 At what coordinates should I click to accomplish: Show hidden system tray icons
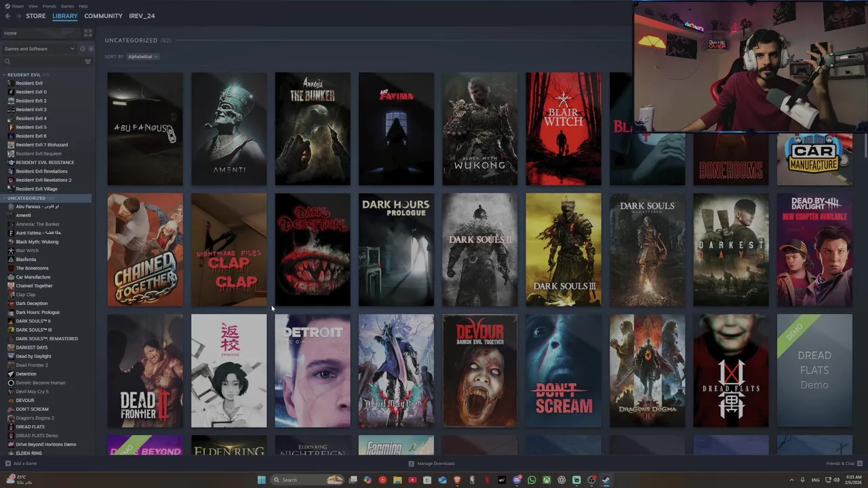(791, 480)
